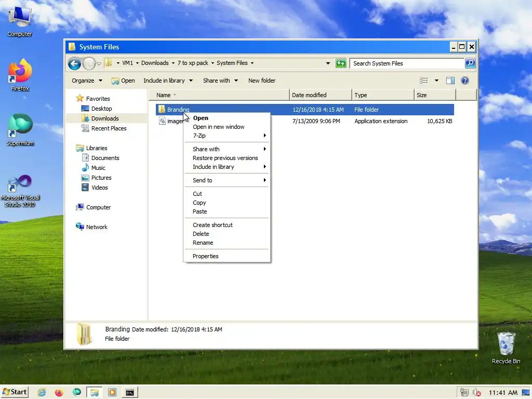532x399 pixels.
Task: Choose Delete from the context menu
Action: point(227,234)
